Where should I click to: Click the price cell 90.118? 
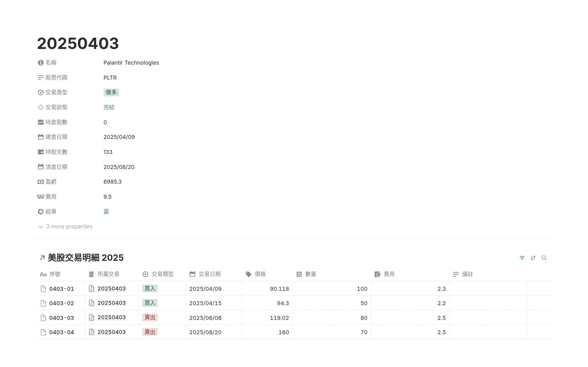click(267, 289)
